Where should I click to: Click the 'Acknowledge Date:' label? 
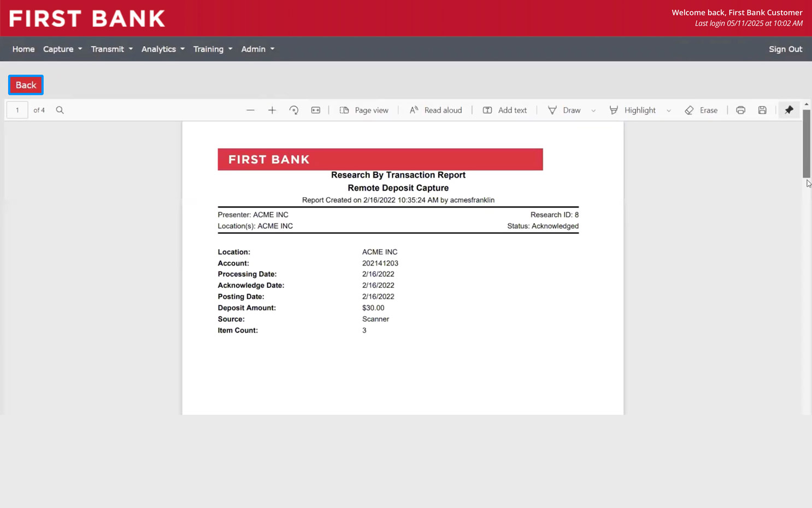(x=251, y=286)
